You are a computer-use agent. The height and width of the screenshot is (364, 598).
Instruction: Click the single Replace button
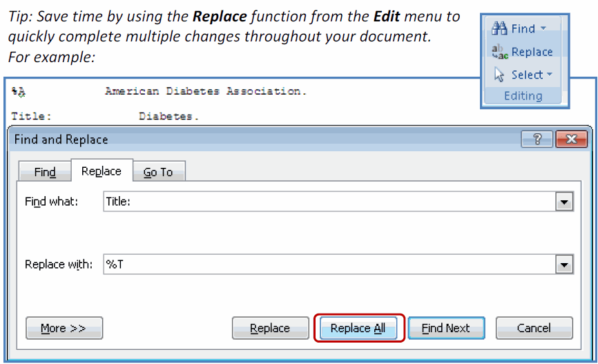coord(271,328)
